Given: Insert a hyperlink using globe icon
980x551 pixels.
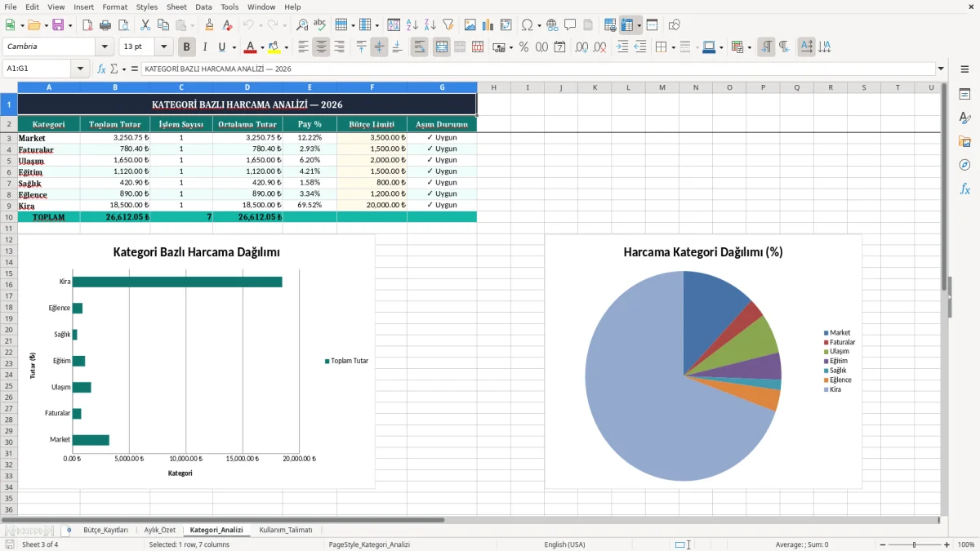Looking at the screenshot, I should 552,25.
